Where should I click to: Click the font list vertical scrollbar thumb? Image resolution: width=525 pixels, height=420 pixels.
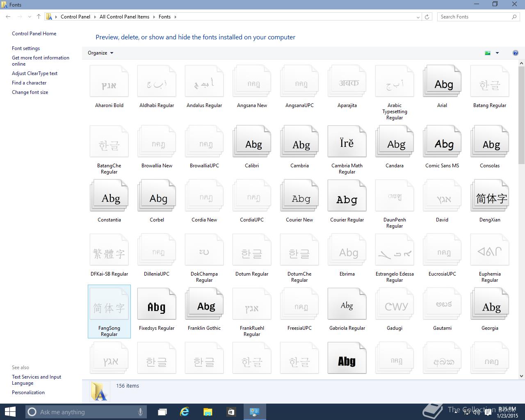point(521,116)
